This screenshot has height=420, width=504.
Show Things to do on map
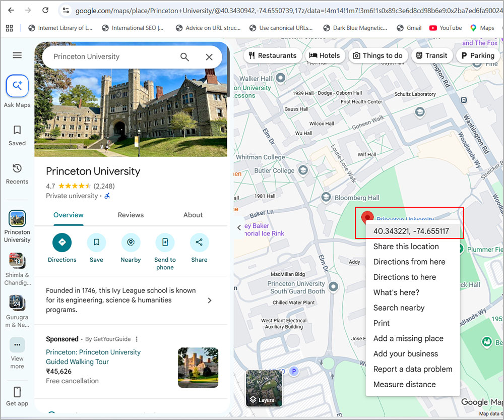pyautogui.click(x=377, y=55)
